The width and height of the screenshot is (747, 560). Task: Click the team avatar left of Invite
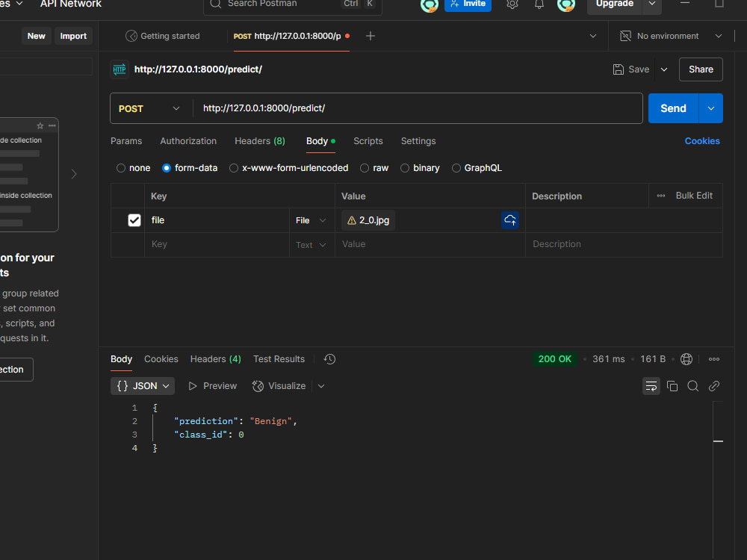coord(429,4)
